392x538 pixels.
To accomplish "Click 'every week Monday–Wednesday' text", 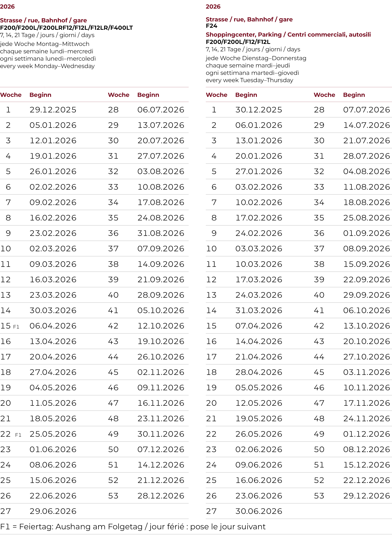I will 47,66.
